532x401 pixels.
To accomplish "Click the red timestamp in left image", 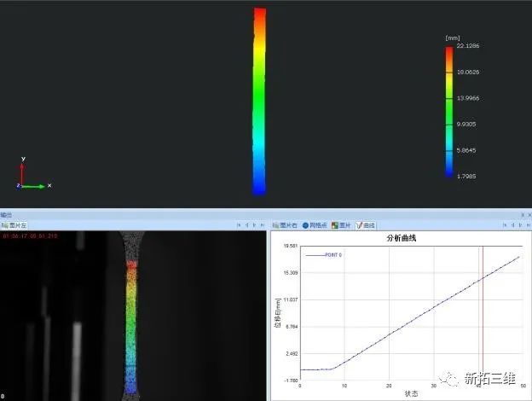I will pyautogui.click(x=30, y=235).
